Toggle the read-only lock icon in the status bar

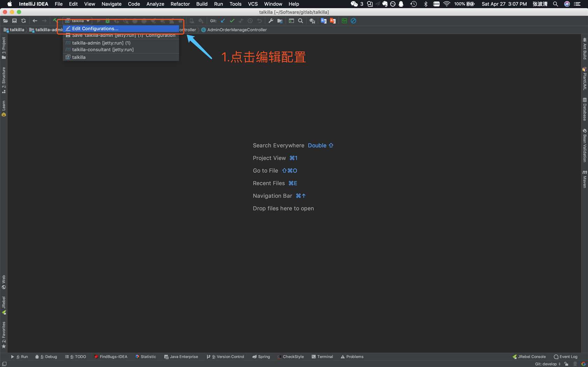(566, 364)
